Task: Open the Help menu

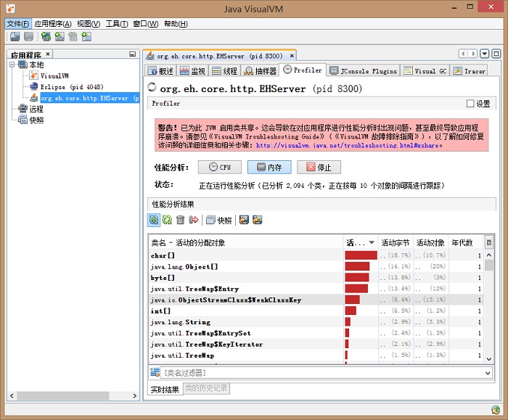Action: pos(176,24)
